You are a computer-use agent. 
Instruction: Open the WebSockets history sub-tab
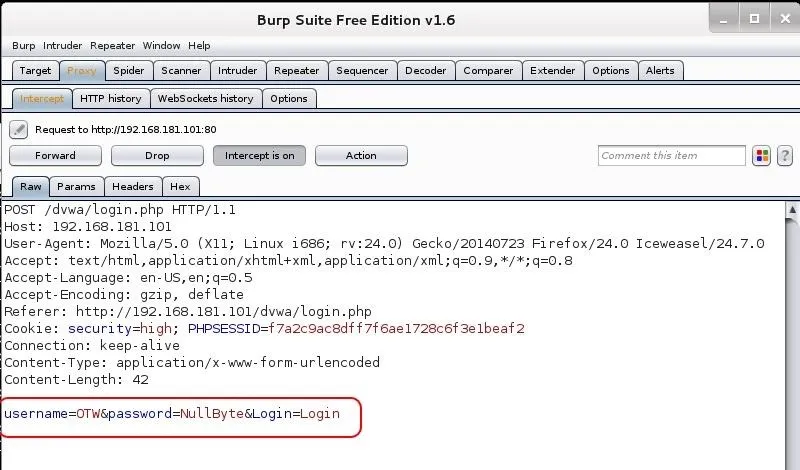click(206, 99)
